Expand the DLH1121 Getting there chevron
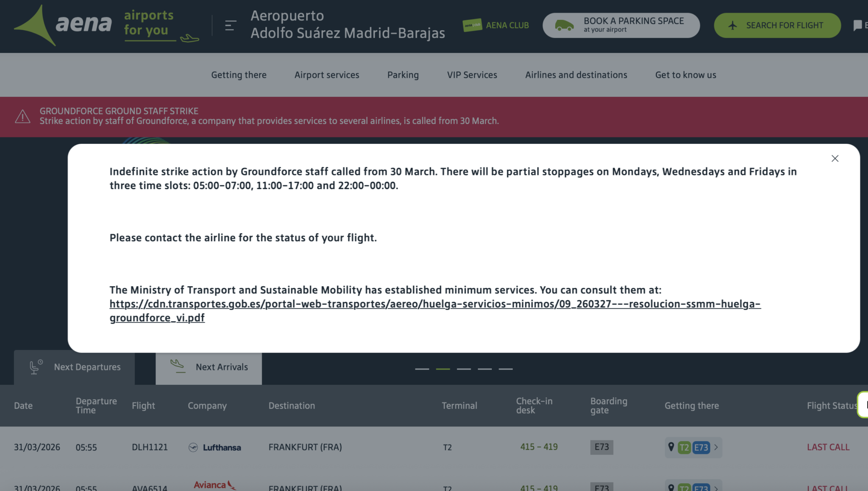Screen dimensions: 868x491 pyautogui.click(x=716, y=447)
